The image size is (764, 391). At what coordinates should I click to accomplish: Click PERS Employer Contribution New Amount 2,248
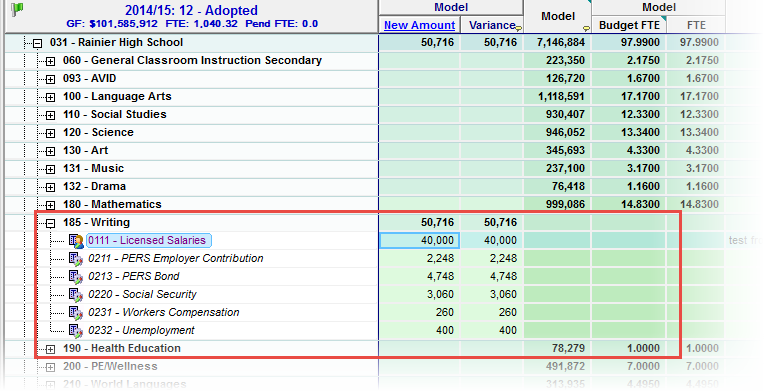[419, 258]
